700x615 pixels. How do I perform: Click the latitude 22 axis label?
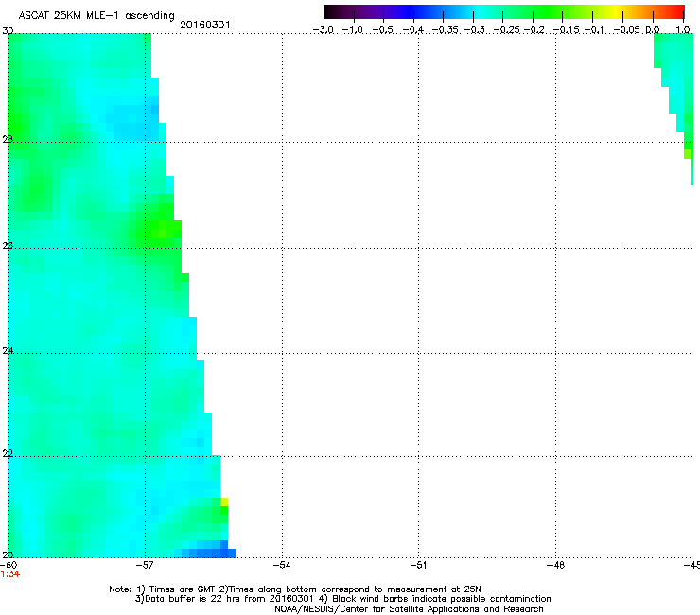[8, 453]
